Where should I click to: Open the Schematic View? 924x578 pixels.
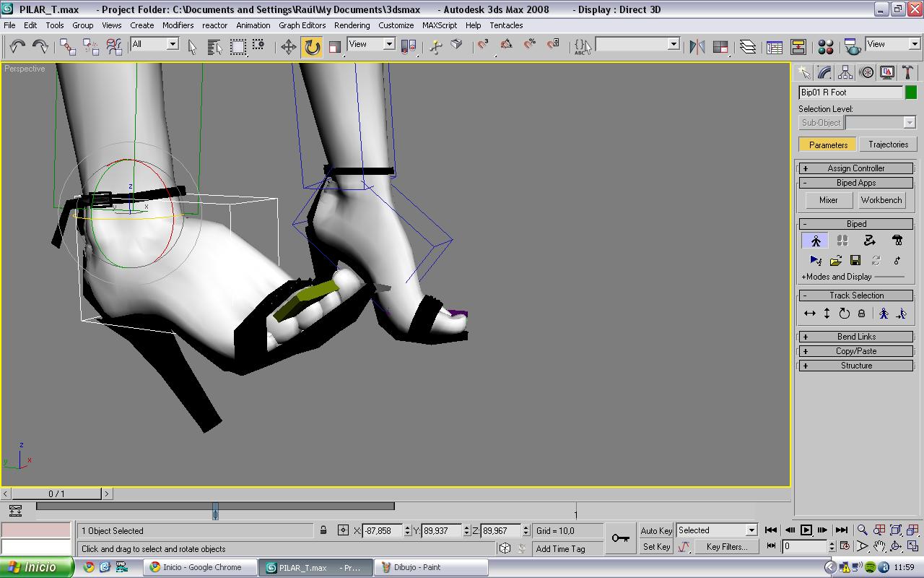pos(798,47)
